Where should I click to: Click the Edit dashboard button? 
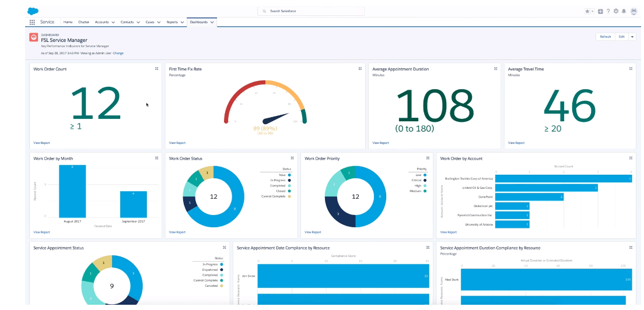pos(621,37)
